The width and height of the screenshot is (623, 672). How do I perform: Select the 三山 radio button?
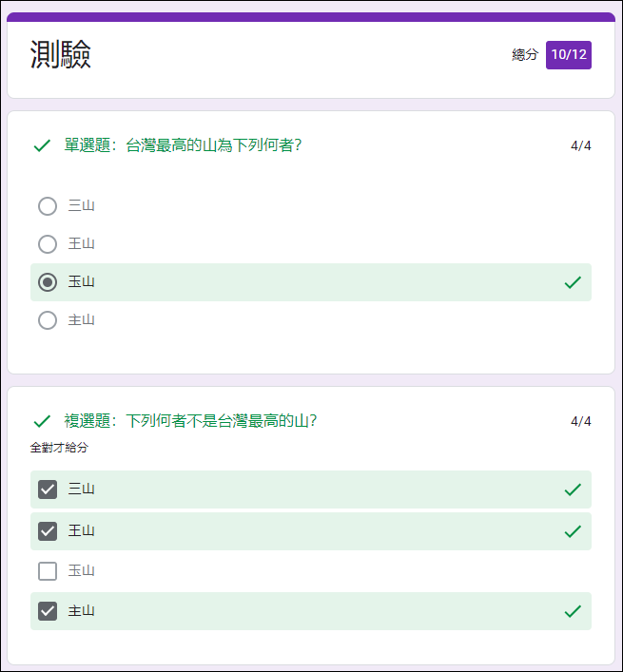coord(48,206)
